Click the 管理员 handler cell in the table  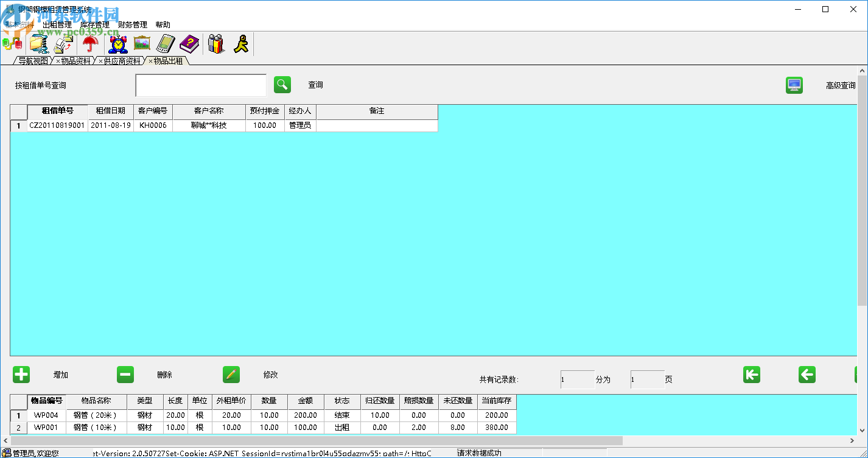[300, 125]
